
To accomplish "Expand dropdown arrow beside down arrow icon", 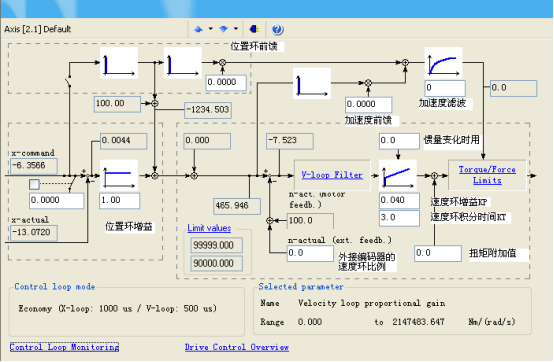I will click(236, 29).
